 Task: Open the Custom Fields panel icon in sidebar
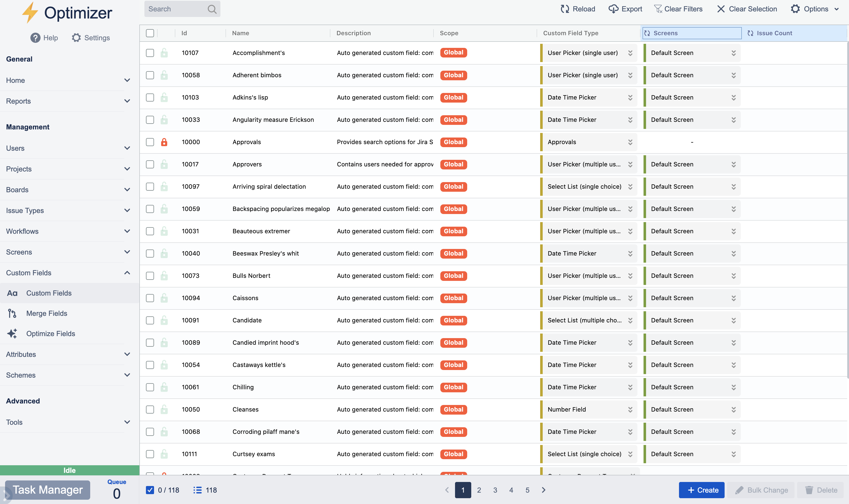pos(12,293)
